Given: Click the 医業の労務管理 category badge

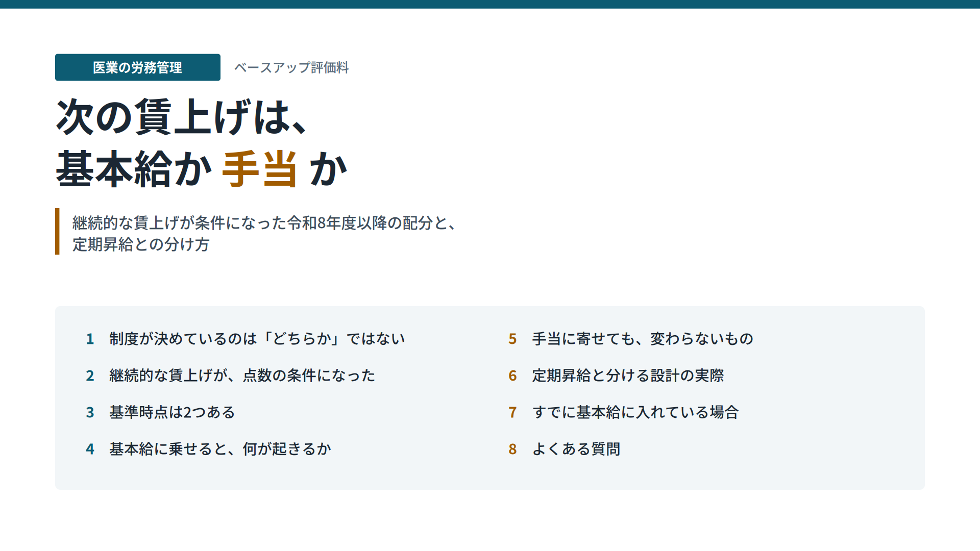Looking at the screenshot, I should point(138,67).
